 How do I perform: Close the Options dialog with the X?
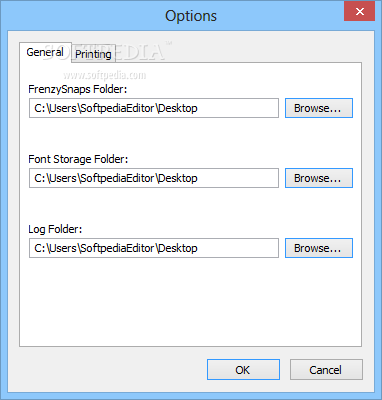359,12
